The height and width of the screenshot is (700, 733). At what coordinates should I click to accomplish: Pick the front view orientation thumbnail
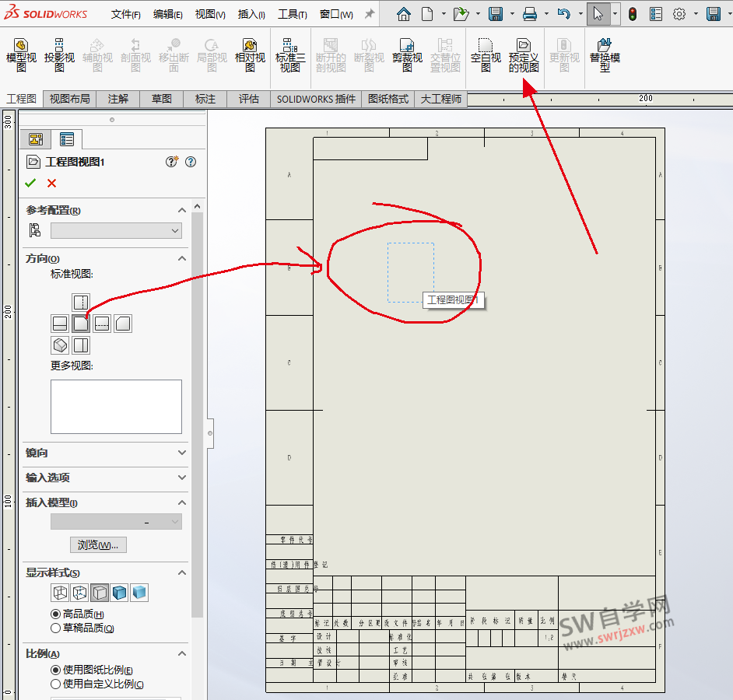pos(80,323)
